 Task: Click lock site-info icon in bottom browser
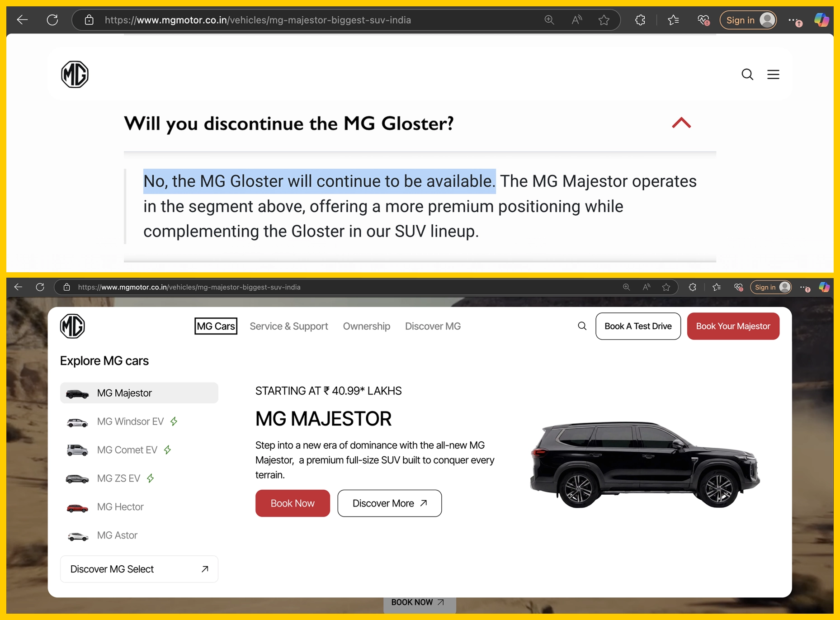(66, 287)
